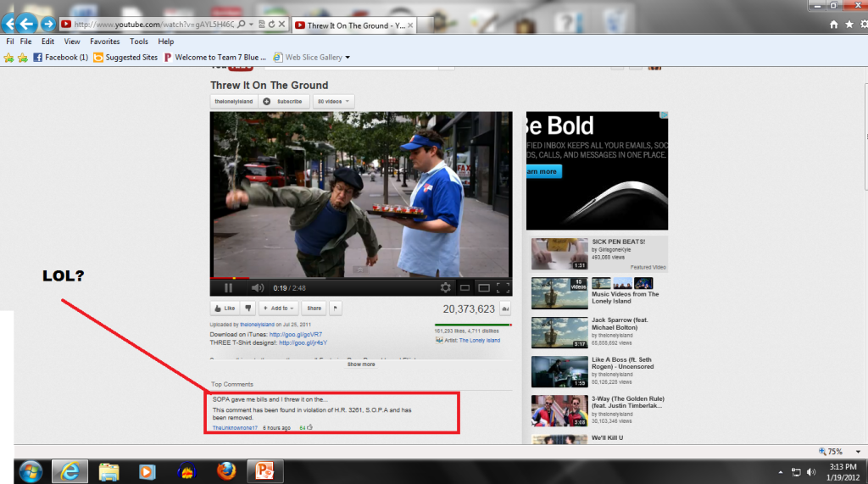This screenshot has height=484, width=868.
Task: Switch to PowerPoint in the taskbar
Action: tap(264, 472)
